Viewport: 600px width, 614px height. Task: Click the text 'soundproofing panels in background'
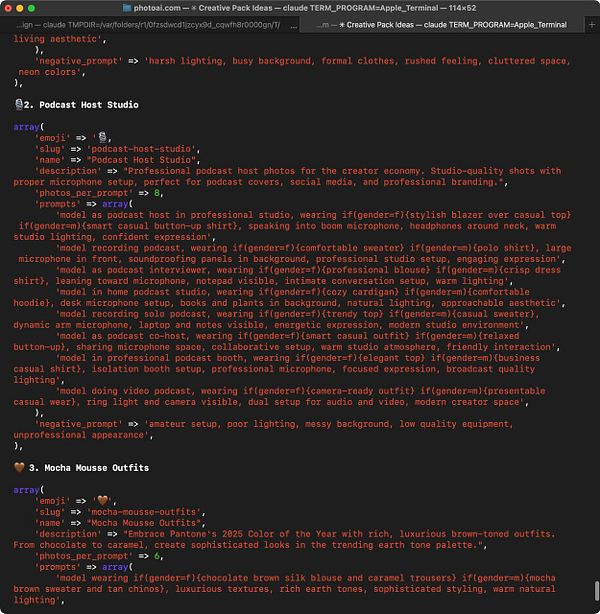pos(217,259)
